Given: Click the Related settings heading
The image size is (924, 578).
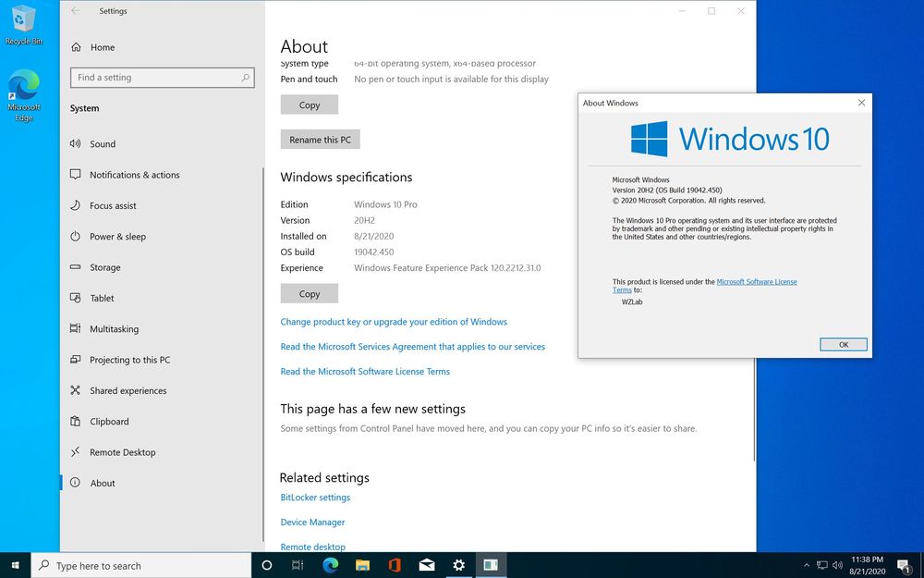Looking at the screenshot, I should pos(324,478).
